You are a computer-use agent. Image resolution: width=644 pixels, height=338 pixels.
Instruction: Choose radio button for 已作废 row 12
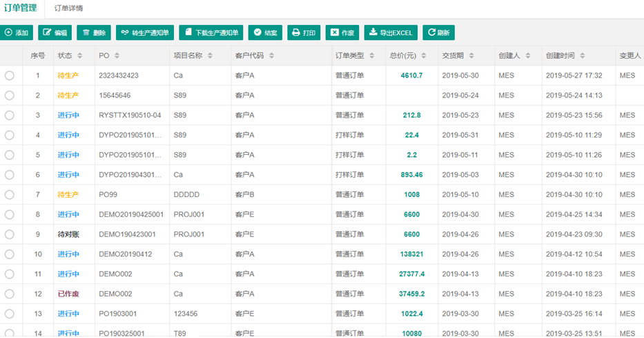click(10, 294)
